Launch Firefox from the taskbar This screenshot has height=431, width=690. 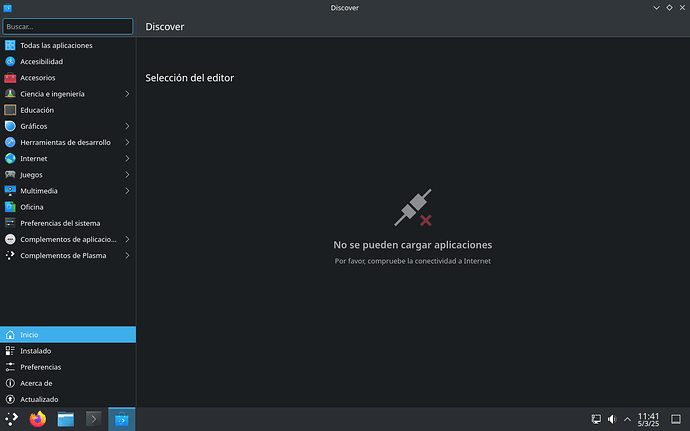coord(38,419)
